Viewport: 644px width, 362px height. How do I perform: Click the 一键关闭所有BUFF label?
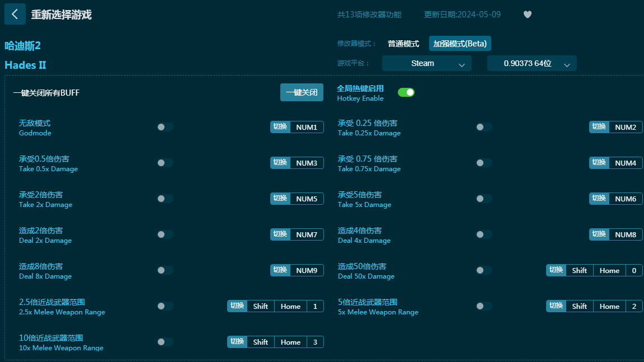[x=46, y=93]
